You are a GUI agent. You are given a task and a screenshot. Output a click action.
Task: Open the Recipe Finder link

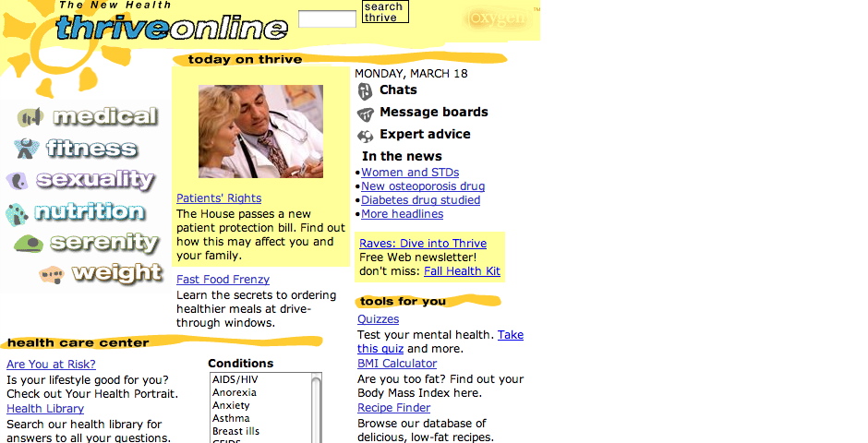click(x=393, y=408)
